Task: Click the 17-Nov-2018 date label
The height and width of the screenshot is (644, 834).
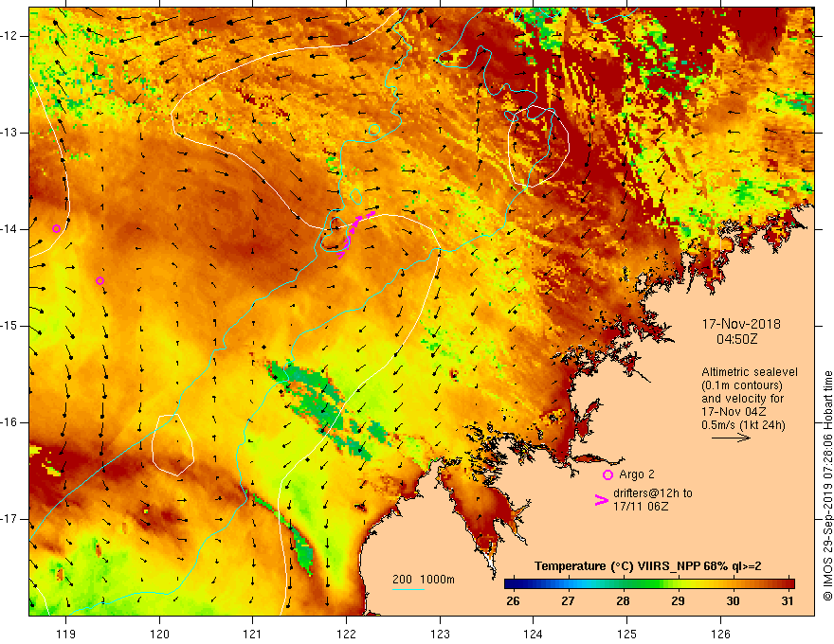Action: pos(741,324)
